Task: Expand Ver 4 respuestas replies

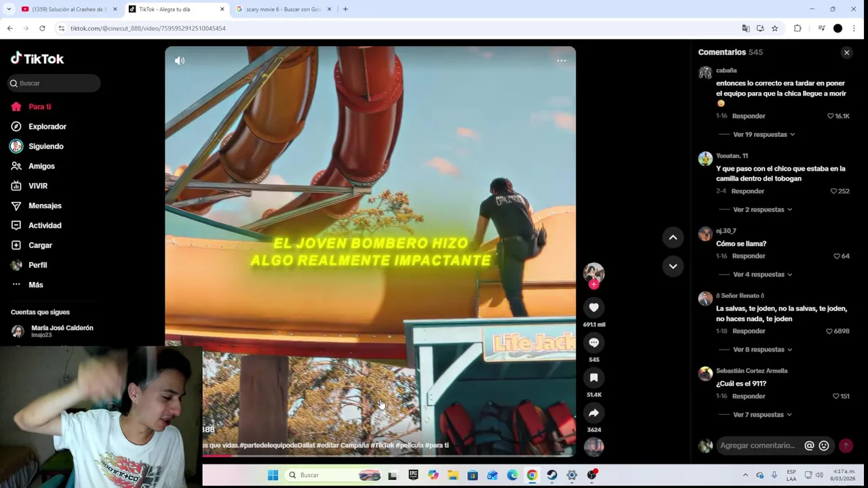Action: 762,274
